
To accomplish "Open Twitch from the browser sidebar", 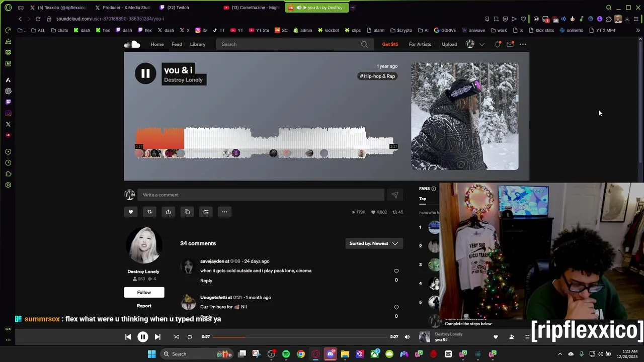I will point(8,102).
